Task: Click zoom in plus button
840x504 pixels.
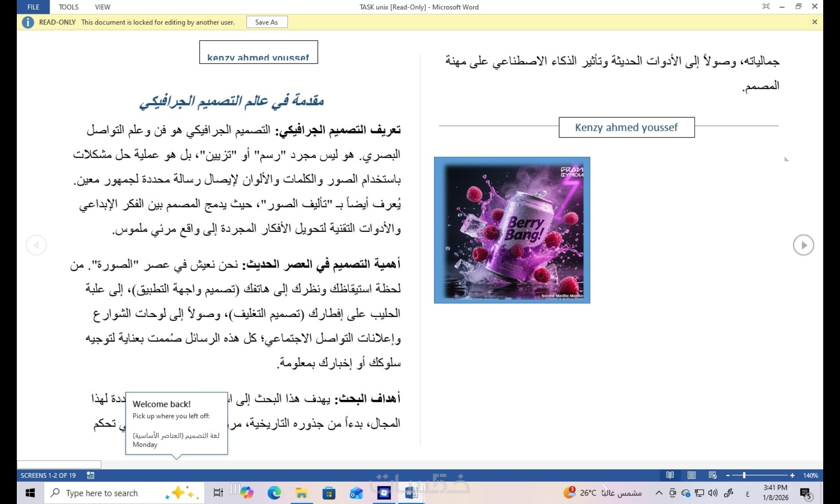Action: coord(792,475)
